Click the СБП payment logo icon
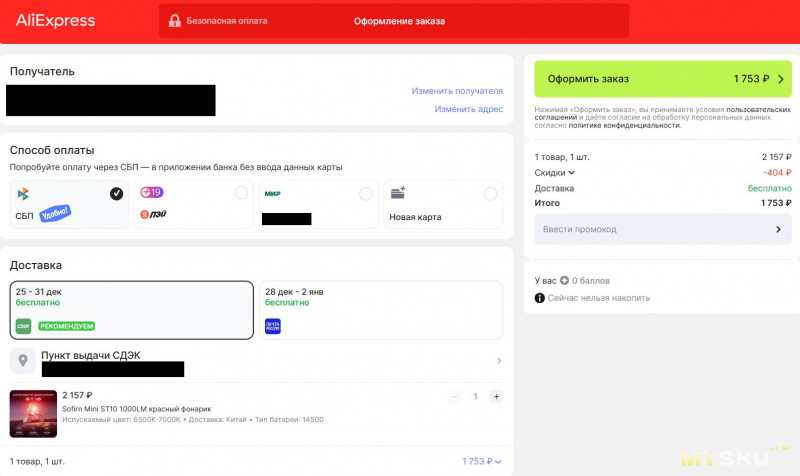 24,193
